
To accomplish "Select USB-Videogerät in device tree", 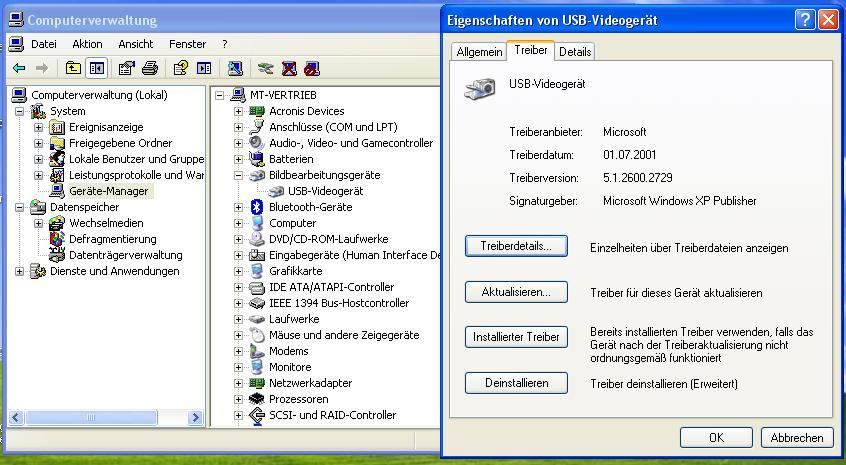I will tap(325, 191).
